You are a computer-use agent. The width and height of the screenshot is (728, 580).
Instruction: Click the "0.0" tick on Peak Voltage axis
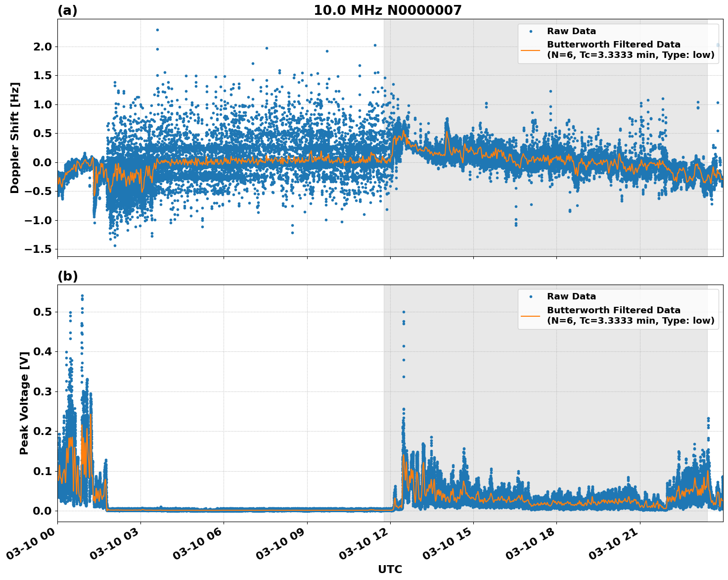43,511
